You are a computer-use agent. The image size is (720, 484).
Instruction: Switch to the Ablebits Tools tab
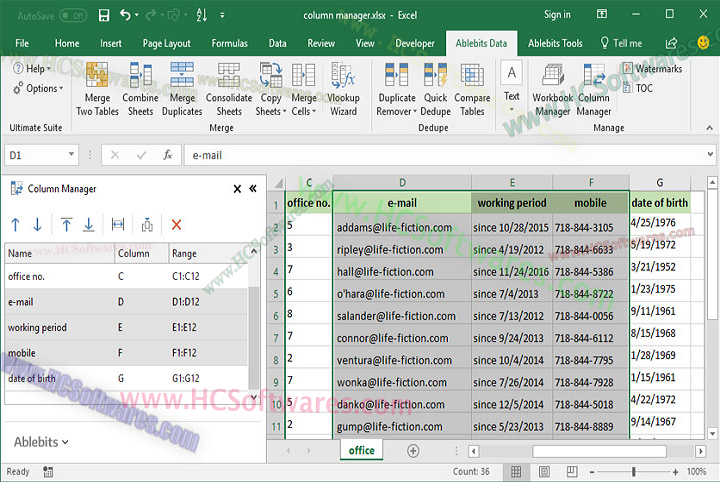click(555, 44)
